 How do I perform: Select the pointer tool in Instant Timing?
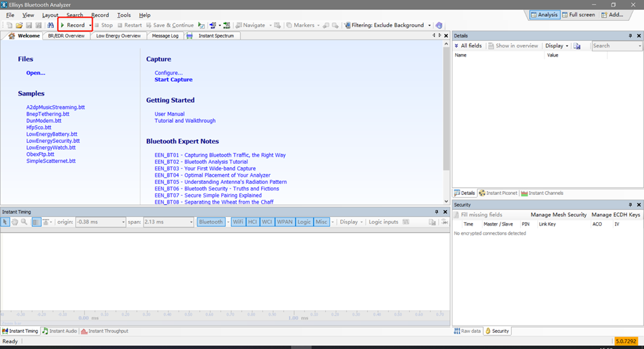[x=5, y=222]
